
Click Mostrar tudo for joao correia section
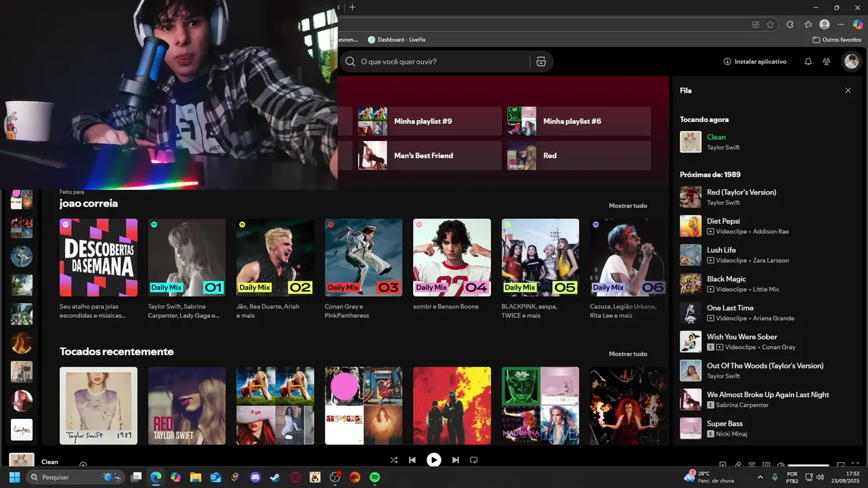click(x=628, y=205)
